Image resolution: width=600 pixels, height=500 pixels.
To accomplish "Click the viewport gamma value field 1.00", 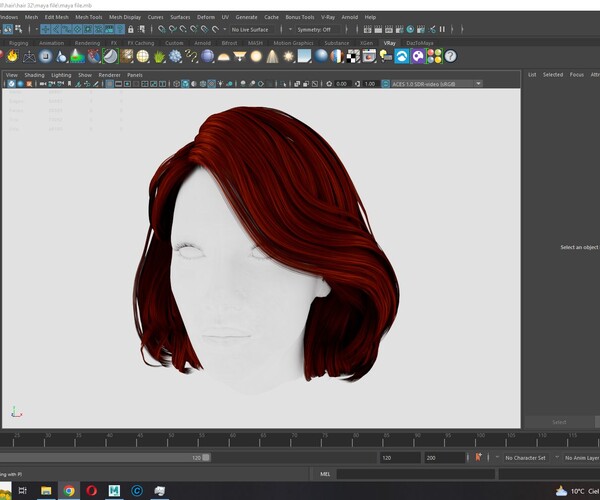I will click(370, 84).
